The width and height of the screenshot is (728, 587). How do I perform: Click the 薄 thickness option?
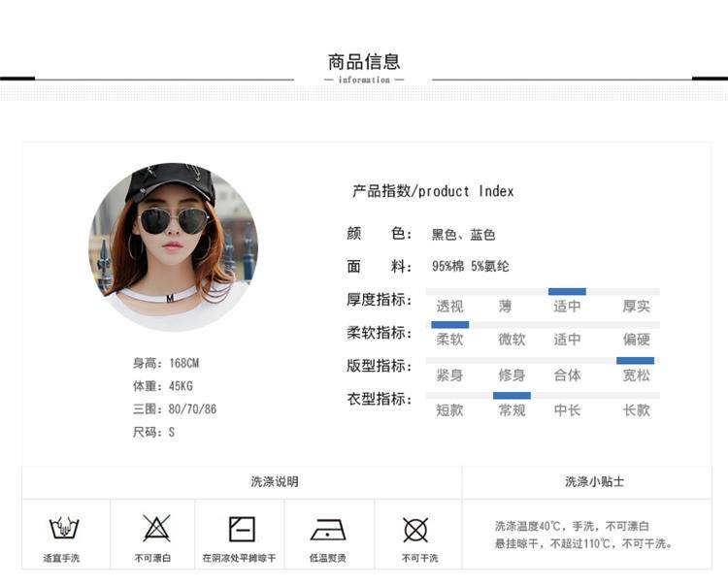(x=505, y=306)
